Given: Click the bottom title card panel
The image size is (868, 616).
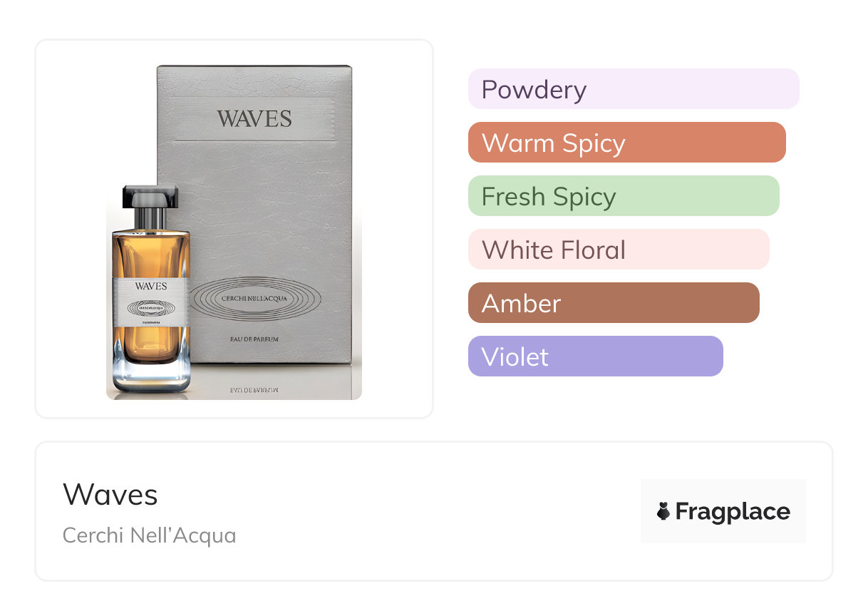Looking at the screenshot, I should coord(434,511).
